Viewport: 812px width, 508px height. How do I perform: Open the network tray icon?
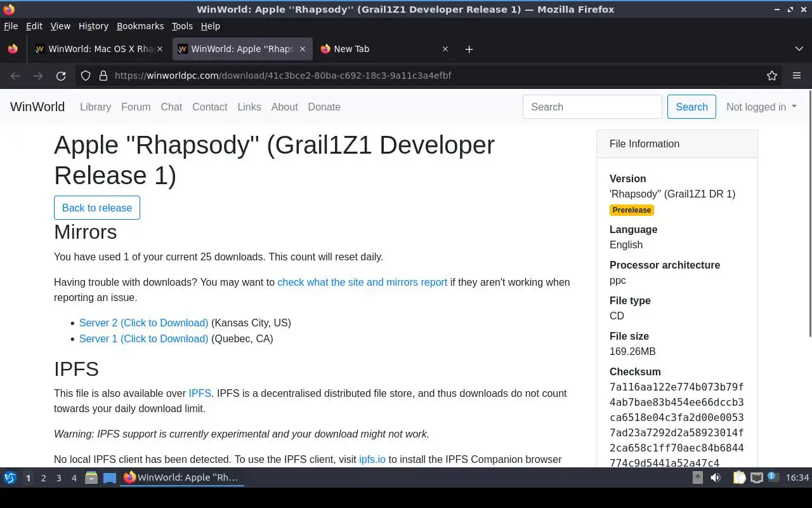pyautogui.click(x=756, y=478)
